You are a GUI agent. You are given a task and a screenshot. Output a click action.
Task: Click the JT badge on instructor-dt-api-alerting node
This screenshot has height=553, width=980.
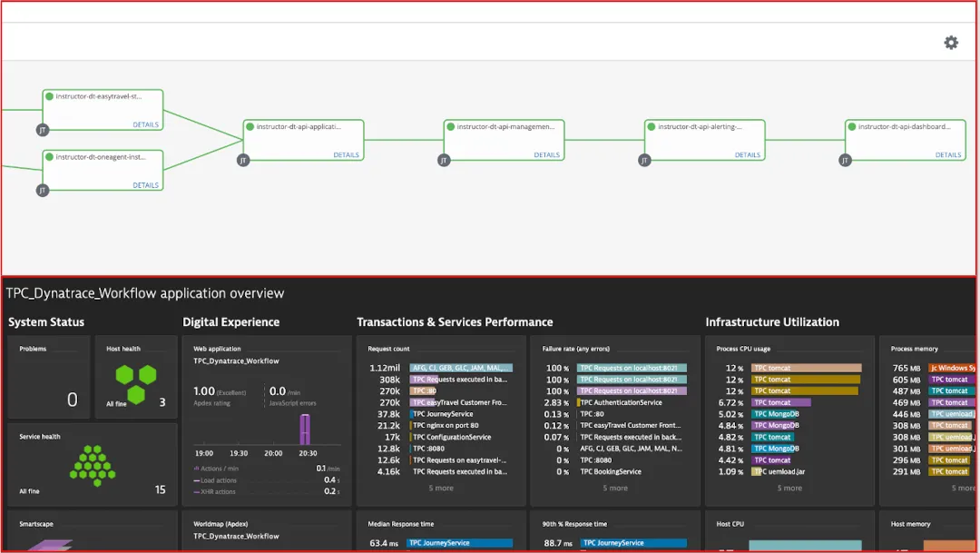[644, 160]
